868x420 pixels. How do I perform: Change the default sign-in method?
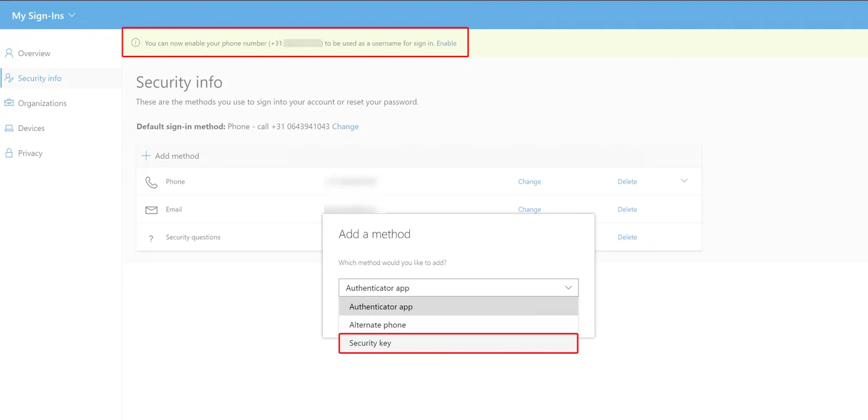pos(345,127)
